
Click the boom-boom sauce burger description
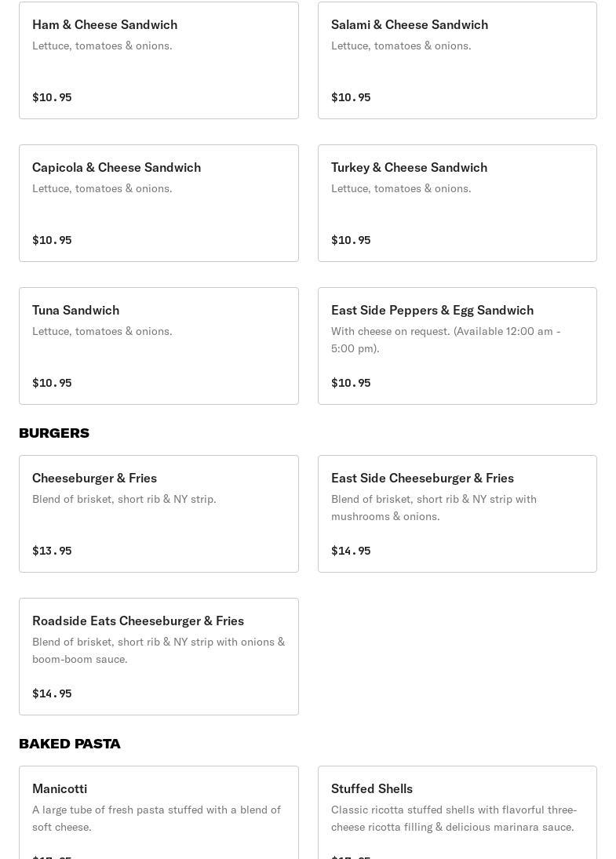pos(159,650)
